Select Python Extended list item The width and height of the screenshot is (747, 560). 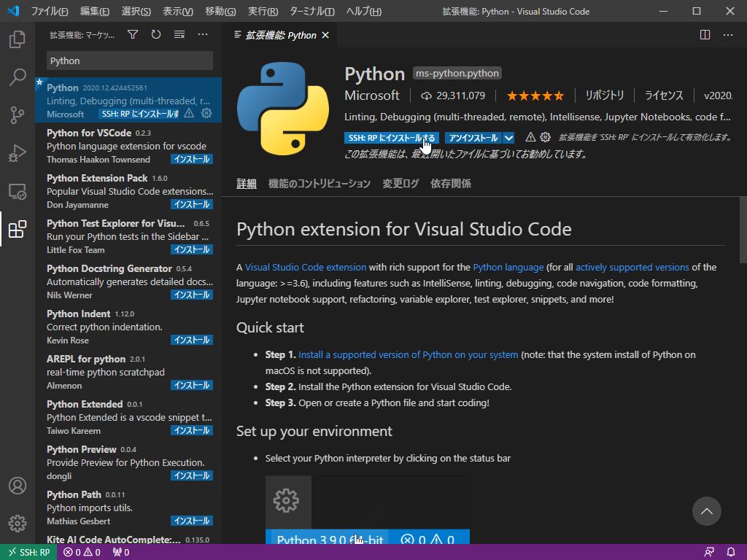(128, 417)
